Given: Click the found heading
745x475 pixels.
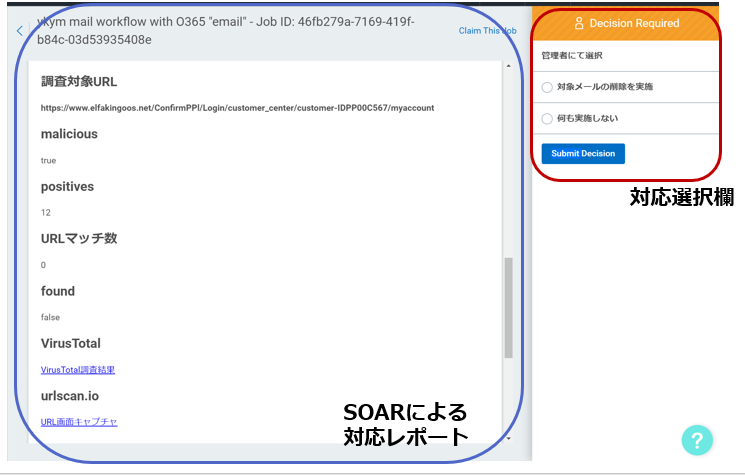Looking at the screenshot, I should (58, 291).
